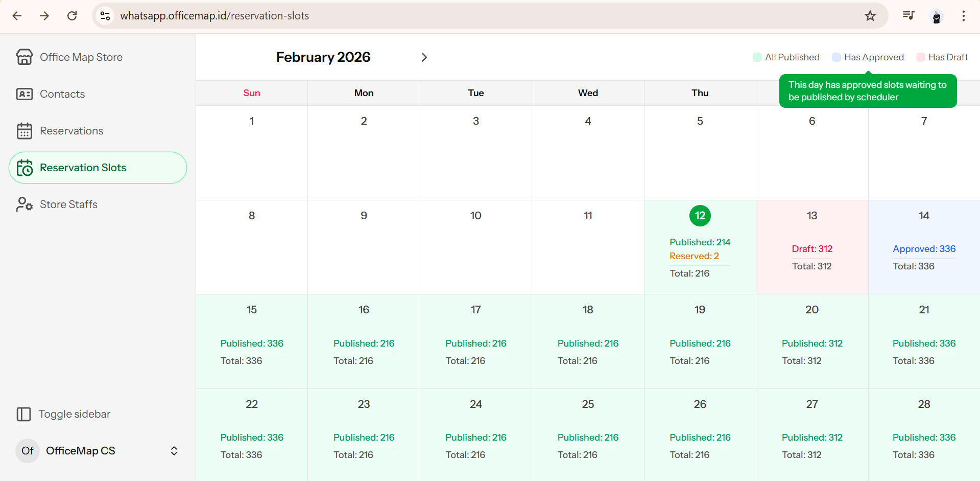The width and height of the screenshot is (980, 481).
Task: Open Contacts via its card icon
Action: click(24, 94)
